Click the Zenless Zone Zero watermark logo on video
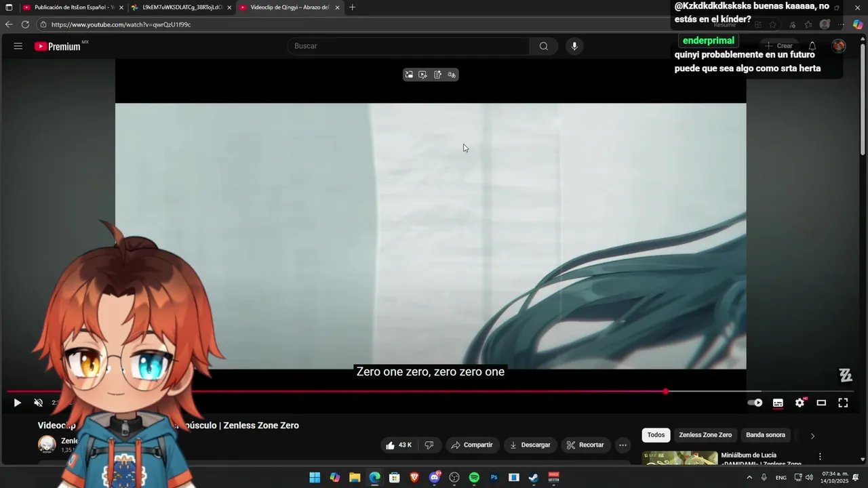Viewport: 868px width, 488px height. (846, 375)
